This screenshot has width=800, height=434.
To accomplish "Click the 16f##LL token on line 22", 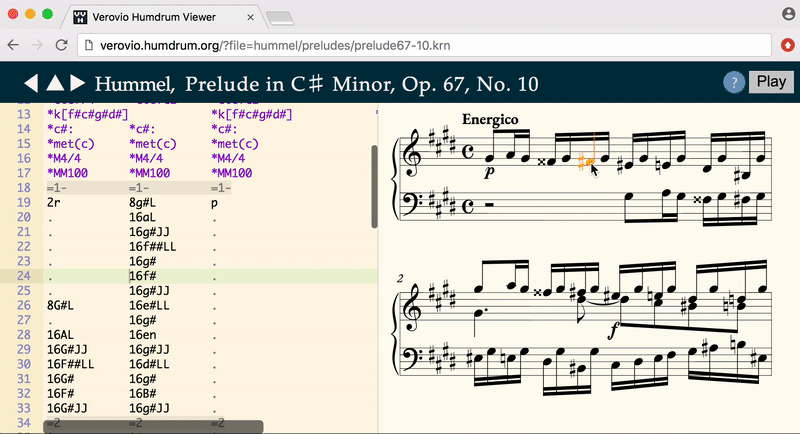I will pyautogui.click(x=153, y=247).
